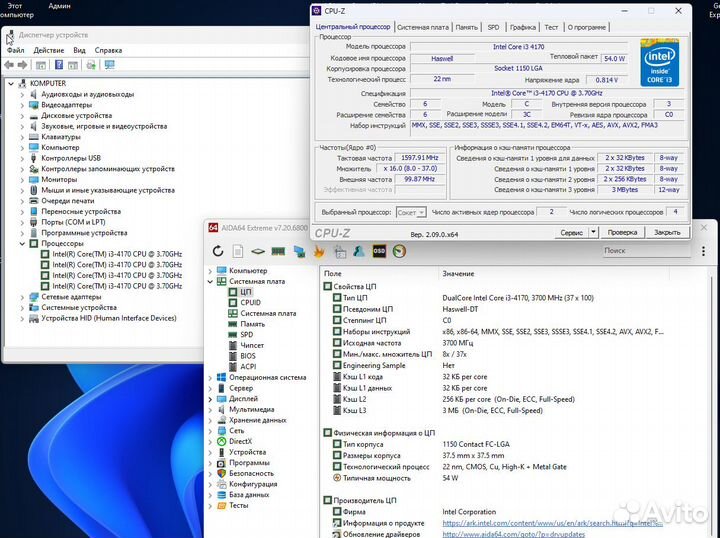The width and height of the screenshot is (720, 538).
Task: Click the 'Поле' column header in AIDA64
Action: pyautogui.click(x=379, y=274)
